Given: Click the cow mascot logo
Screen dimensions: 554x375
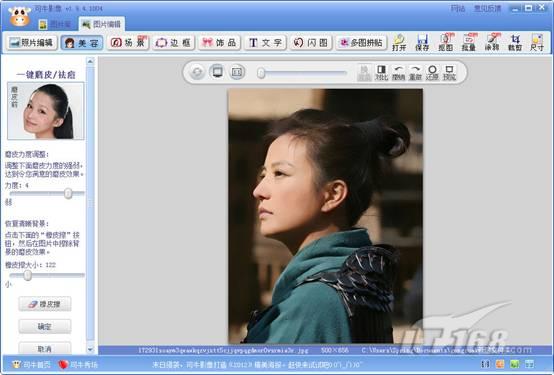Looking at the screenshot, I should (x=20, y=16).
